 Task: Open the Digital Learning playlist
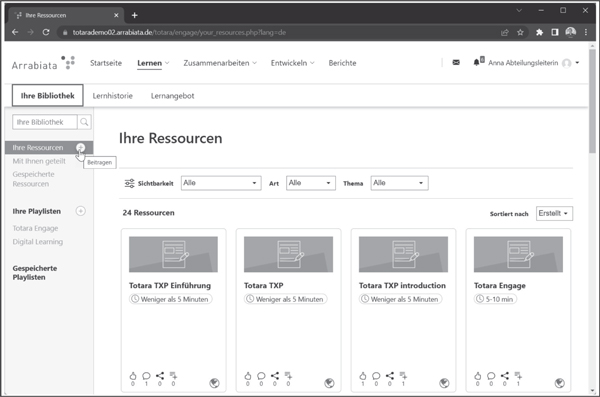click(x=38, y=242)
